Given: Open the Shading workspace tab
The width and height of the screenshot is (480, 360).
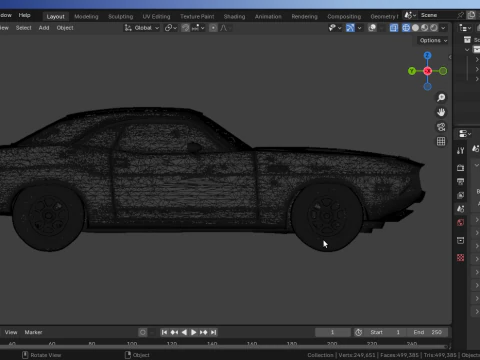Looking at the screenshot, I should (x=234, y=16).
